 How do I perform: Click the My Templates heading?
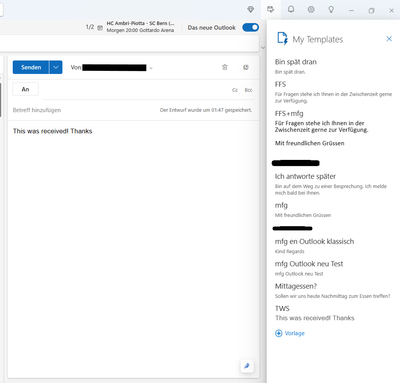click(x=318, y=39)
